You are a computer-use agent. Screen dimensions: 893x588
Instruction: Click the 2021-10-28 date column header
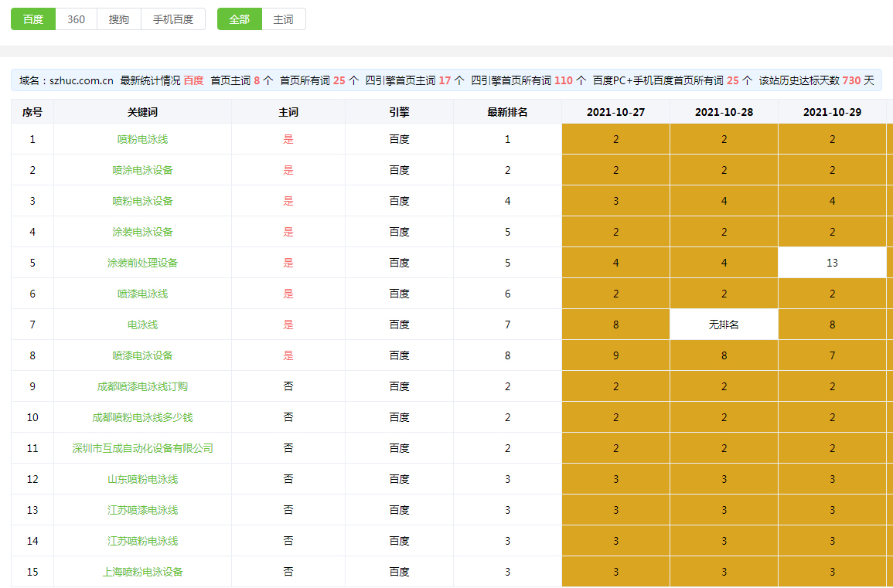point(724,112)
